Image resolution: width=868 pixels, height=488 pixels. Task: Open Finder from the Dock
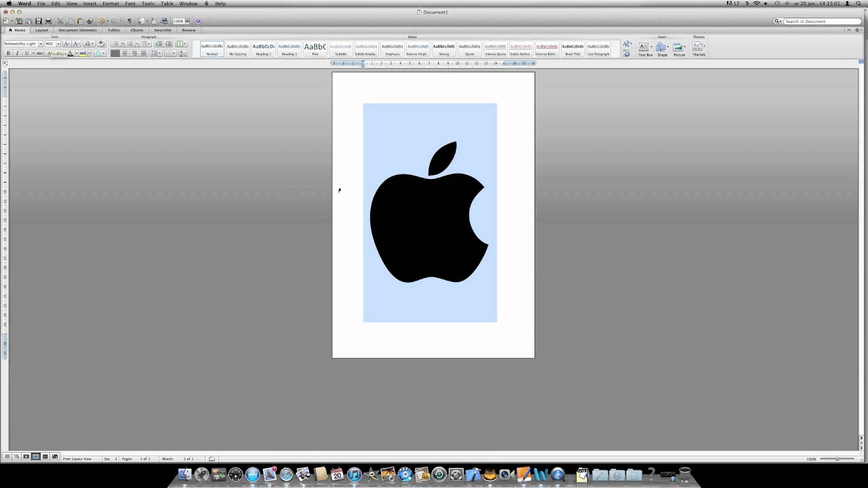tap(184, 474)
